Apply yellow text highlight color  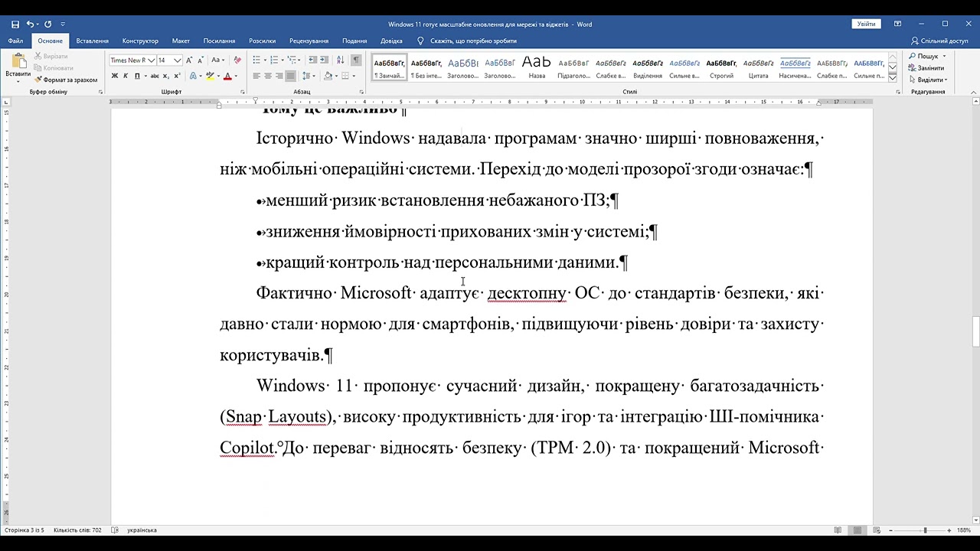210,76
